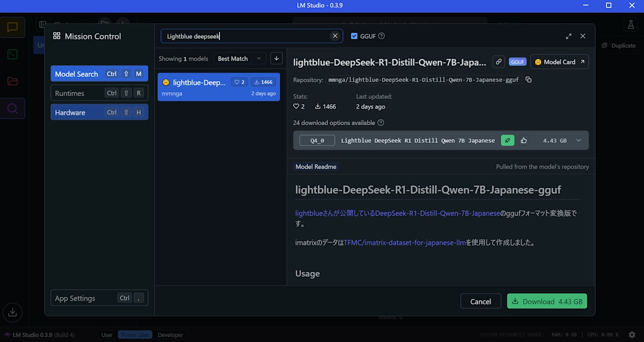Open the Chat view in the left sidebar
The width and height of the screenshot is (644, 342).
pyautogui.click(x=12, y=27)
